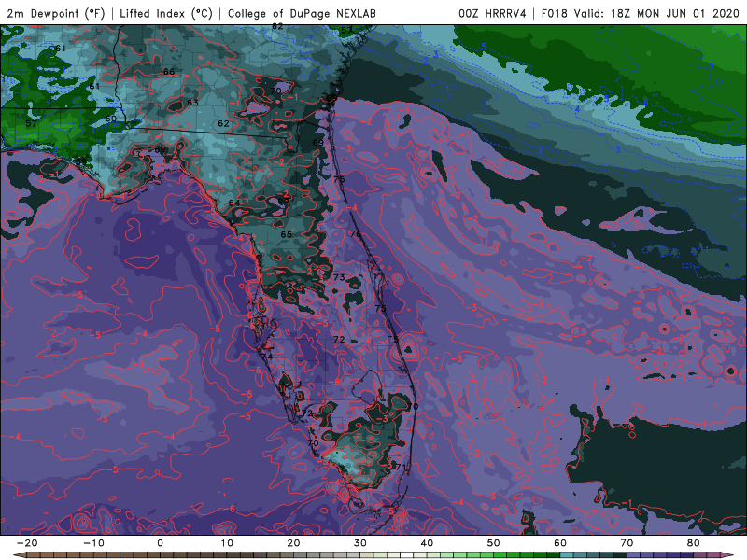
Task: Click the 60 label on the color scale
Action: pos(560,543)
